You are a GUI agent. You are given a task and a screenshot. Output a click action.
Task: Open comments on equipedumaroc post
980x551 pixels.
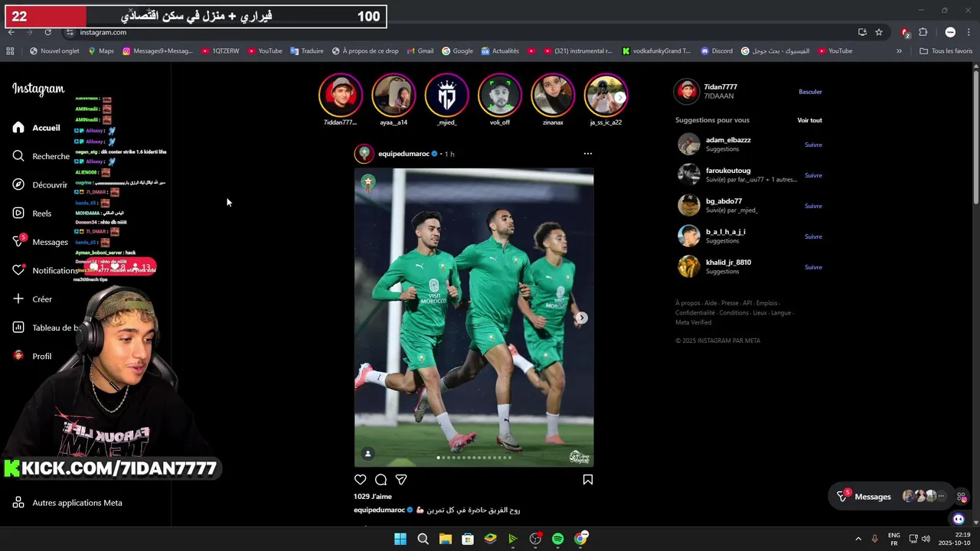381,480
